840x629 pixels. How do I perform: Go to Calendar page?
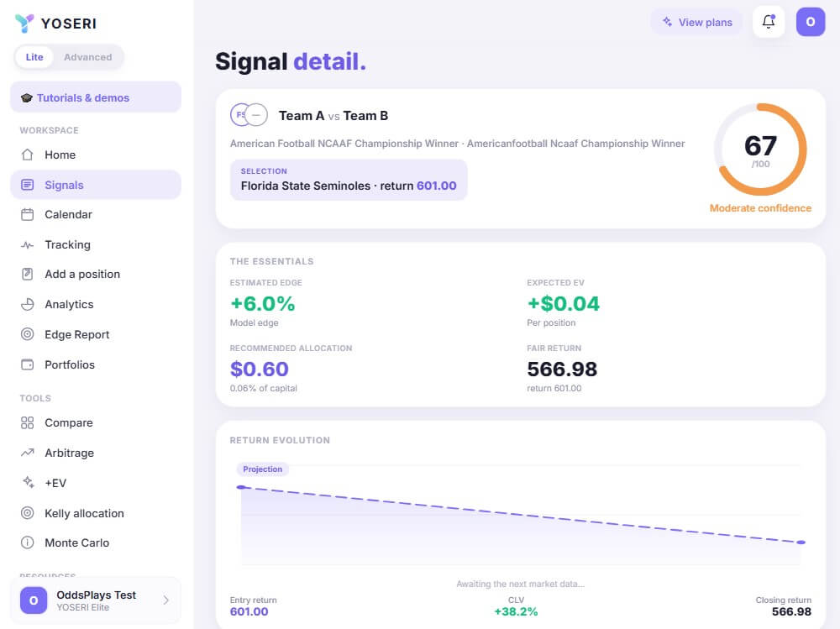[x=96, y=214]
